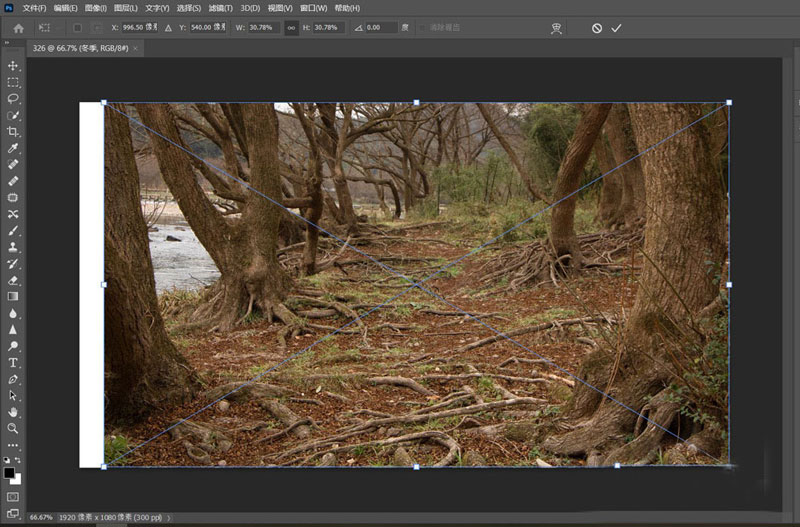Open the 图像(I) menu

coord(96,8)
